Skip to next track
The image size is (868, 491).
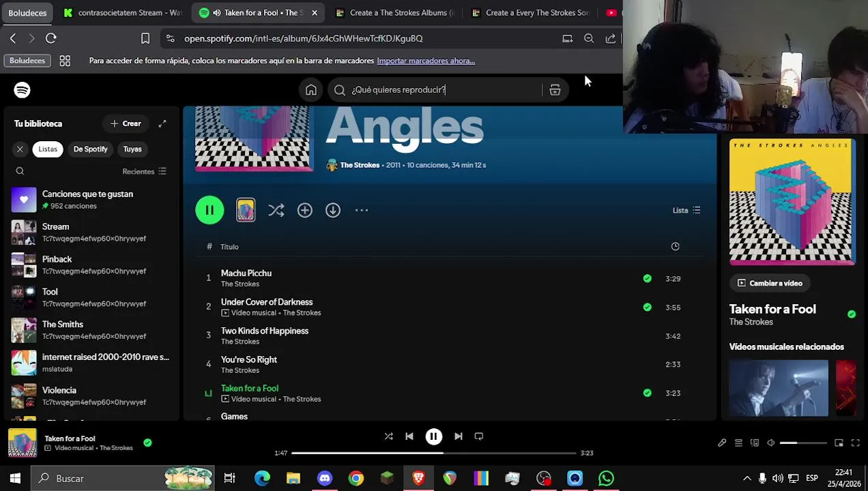[x=459, y=436]
